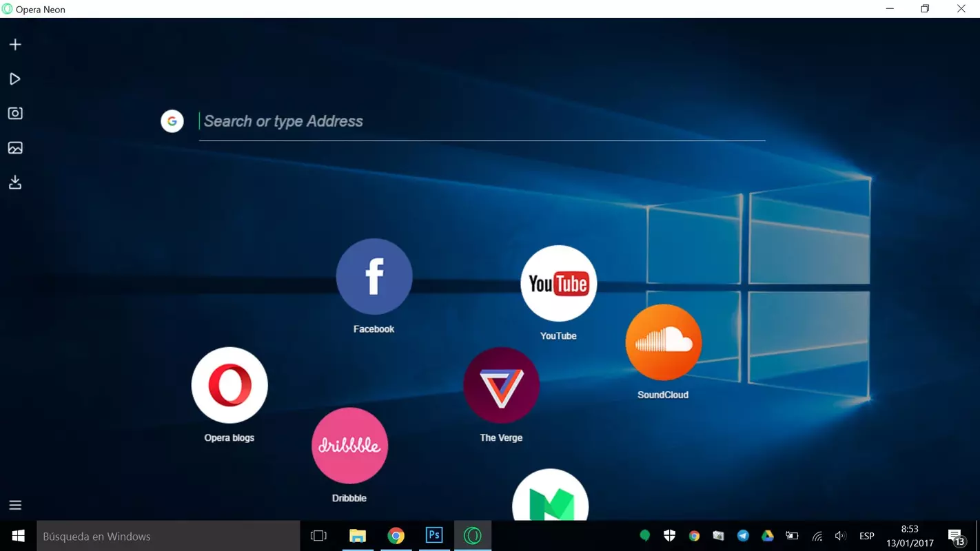Click the Opera Neon title bar logo
980x551 pixels.
coord(8,9)
